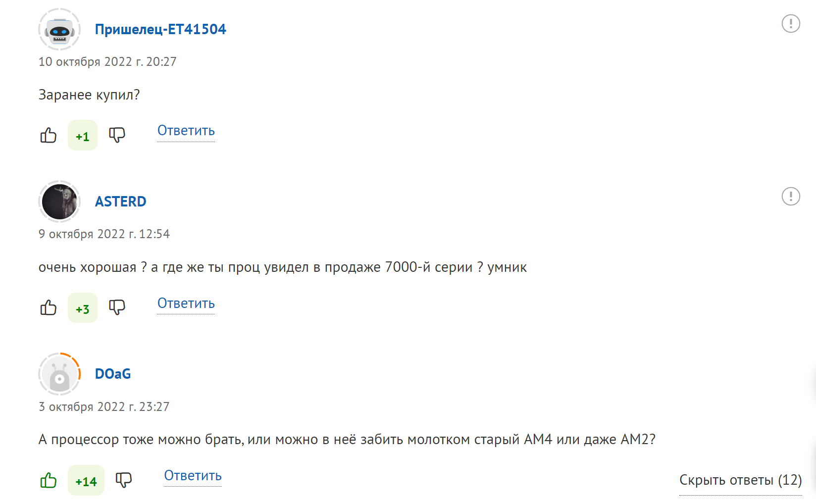
Task: Reply to DOaG's comment
Action: click(x=193, y=476)
